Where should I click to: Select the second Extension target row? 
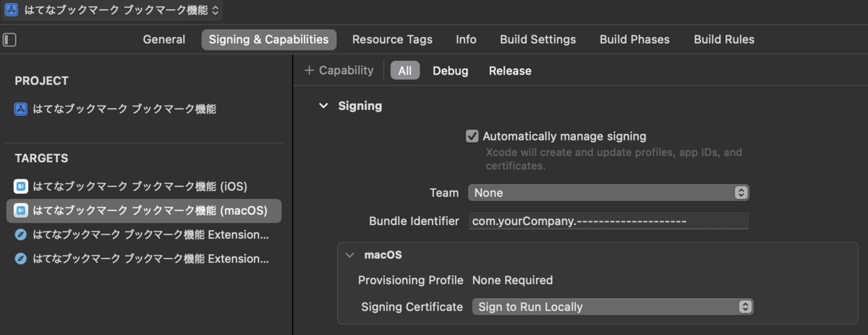pyautogui.click(x=142, y=258)
